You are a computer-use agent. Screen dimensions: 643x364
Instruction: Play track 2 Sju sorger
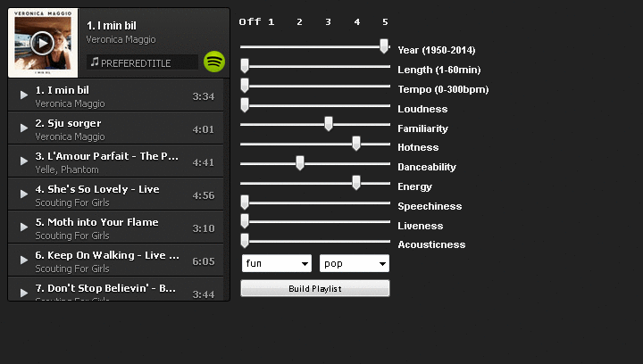pyautogui.click(x=24, y=129)
